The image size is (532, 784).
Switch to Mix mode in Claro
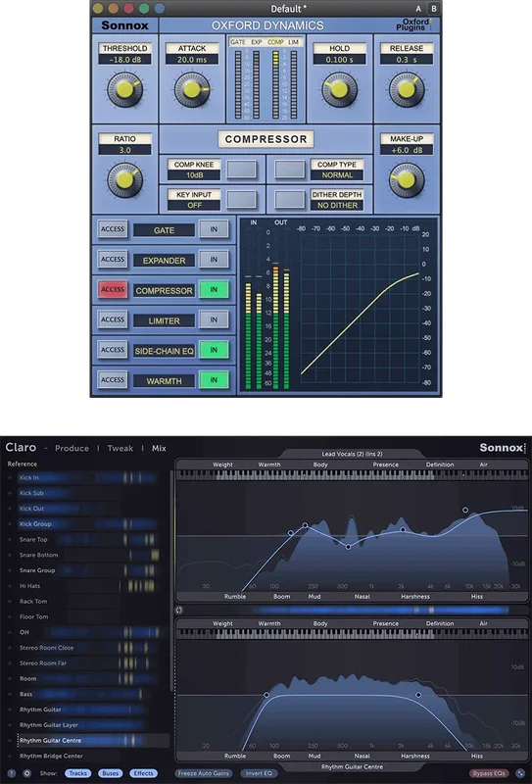click(x=159, y=449)
